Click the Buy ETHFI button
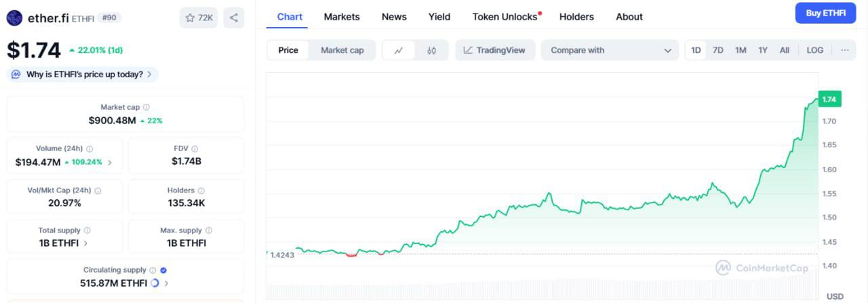 click(x=825, y=13)
